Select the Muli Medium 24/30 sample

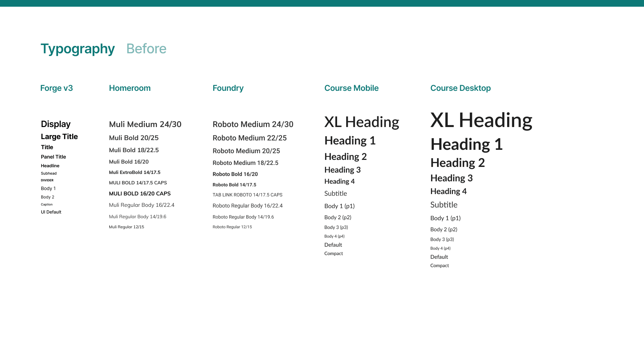coord(145,124)
